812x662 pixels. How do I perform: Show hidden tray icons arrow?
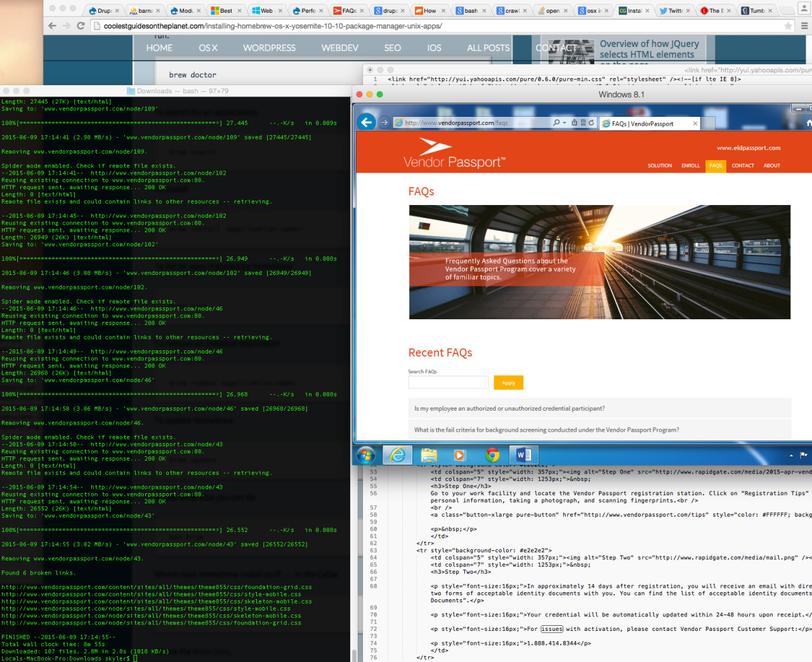click(x=791, y=456)
